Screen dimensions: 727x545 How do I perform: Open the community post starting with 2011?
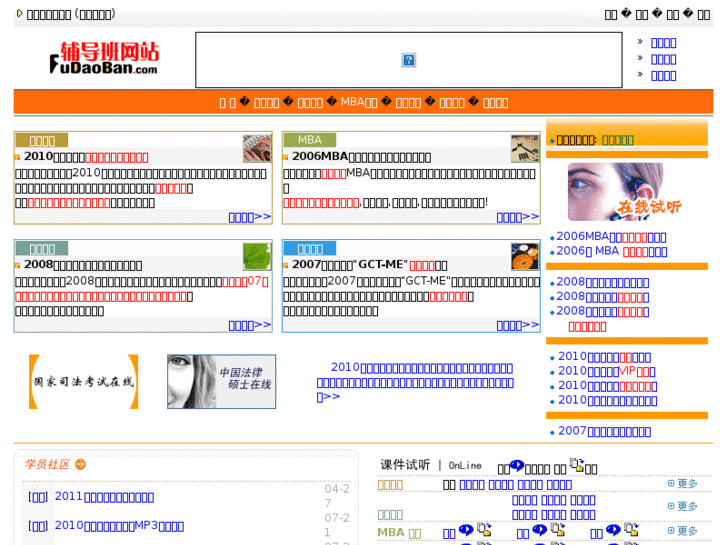click(104, 497)
